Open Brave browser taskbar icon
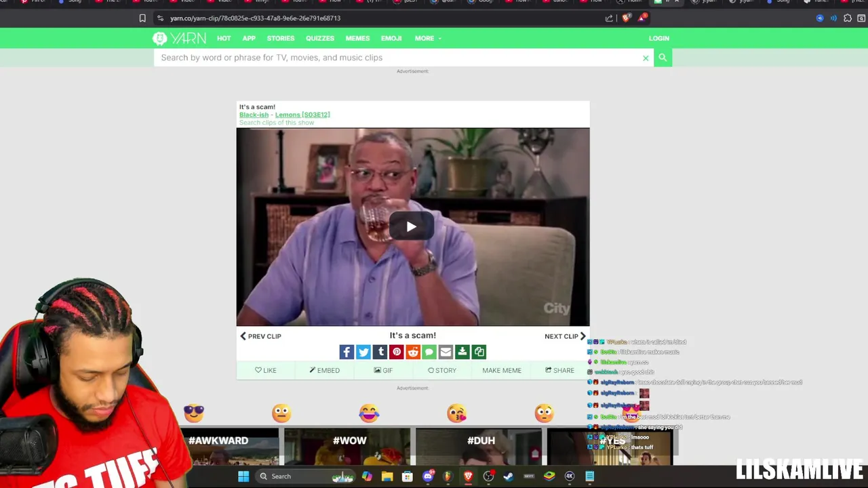This screenshot has width=868, height=488. [468, 476]
